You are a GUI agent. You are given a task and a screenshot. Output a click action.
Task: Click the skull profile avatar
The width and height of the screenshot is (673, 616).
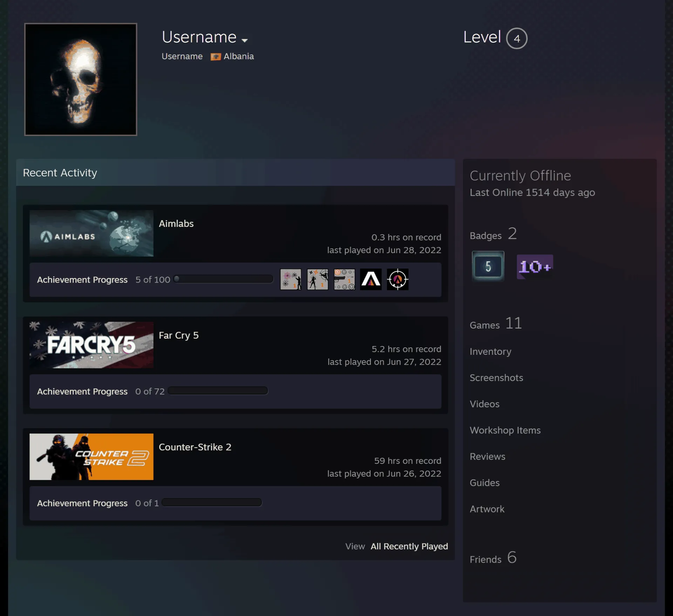click(x=81, y=79)
